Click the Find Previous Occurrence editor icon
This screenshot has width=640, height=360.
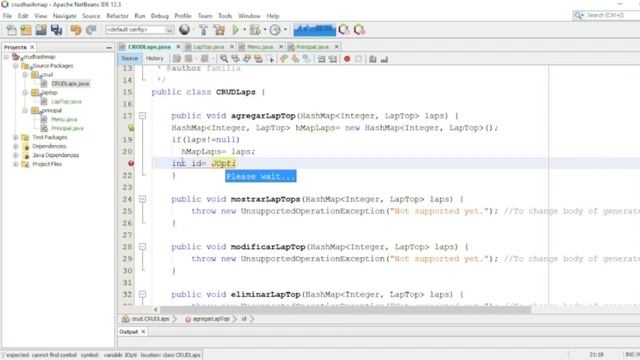point(236,59)
